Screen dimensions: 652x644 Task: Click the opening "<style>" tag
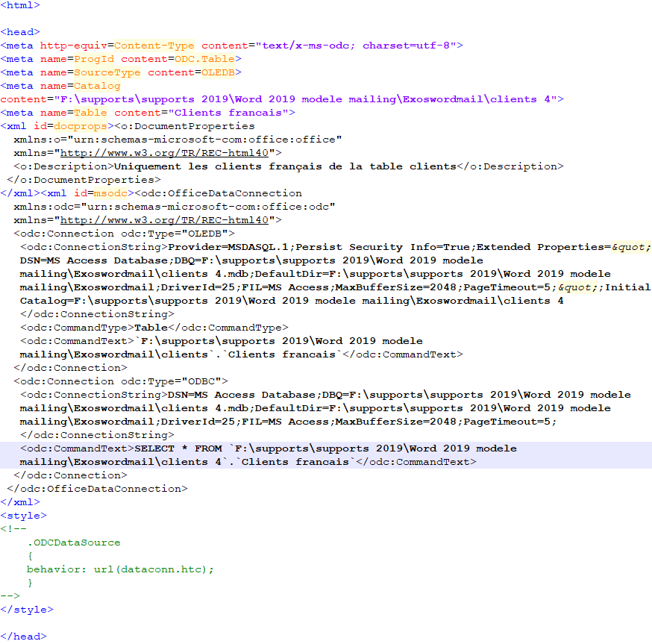pyautogui.click(x=23, y=516)
